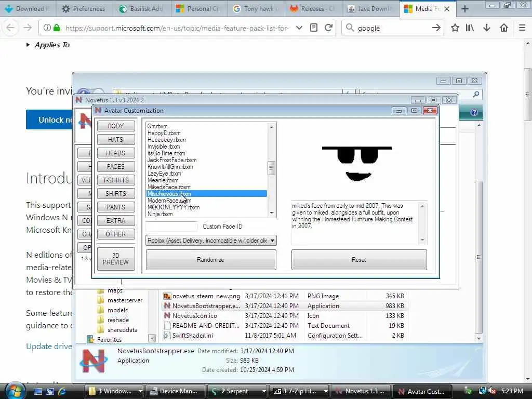Close the Media Feature tab
Image resolution: width=532 pixels, height=399 pixels.
447,9
